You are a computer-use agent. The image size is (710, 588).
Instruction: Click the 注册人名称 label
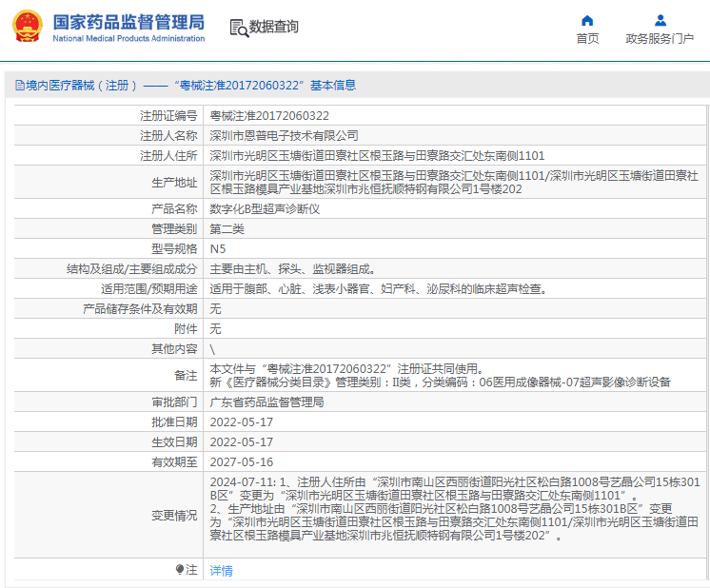[x=168, y=136]
